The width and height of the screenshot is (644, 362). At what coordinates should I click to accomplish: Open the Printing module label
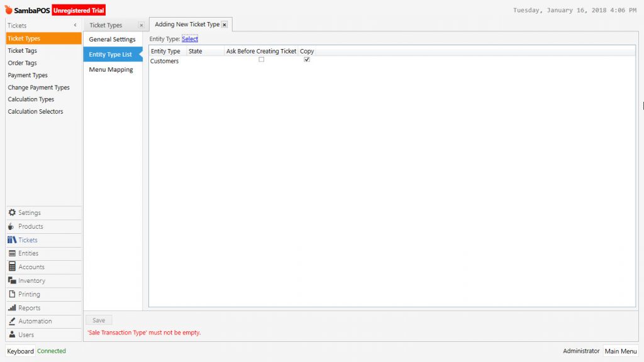coord(29,294)
